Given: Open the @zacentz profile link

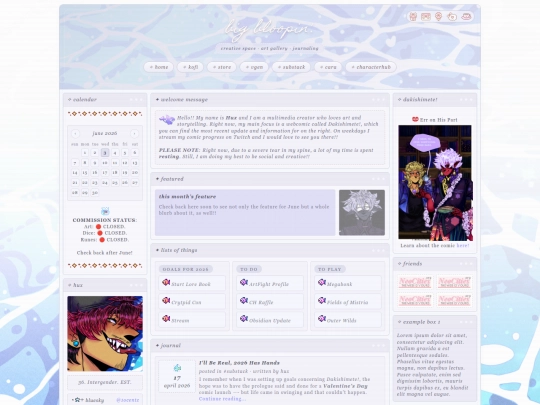Looking at the screenshot, I should pos(127,400).
